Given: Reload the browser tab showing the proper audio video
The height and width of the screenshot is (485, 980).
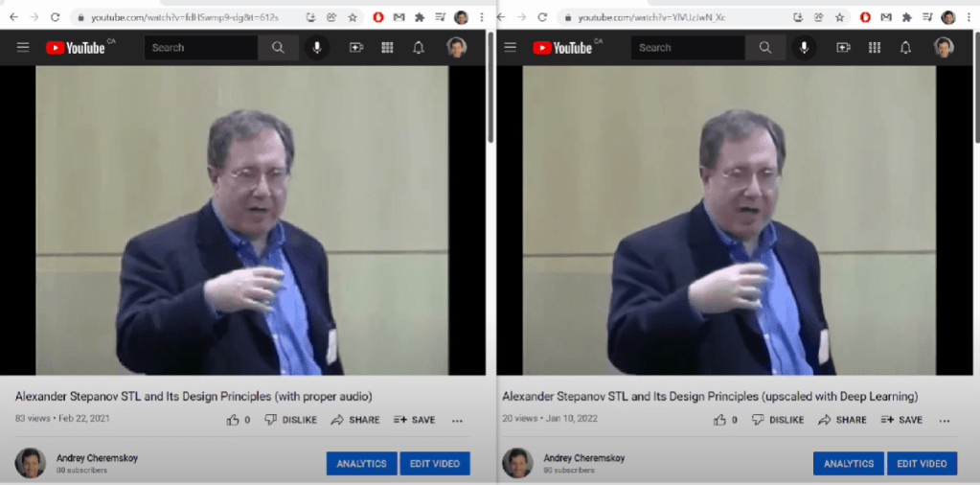Looking at the screenshot, I should pos(55,17).
